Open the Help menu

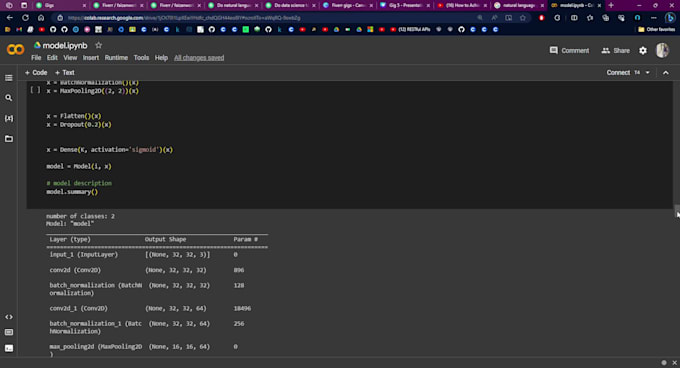point(161,58)
